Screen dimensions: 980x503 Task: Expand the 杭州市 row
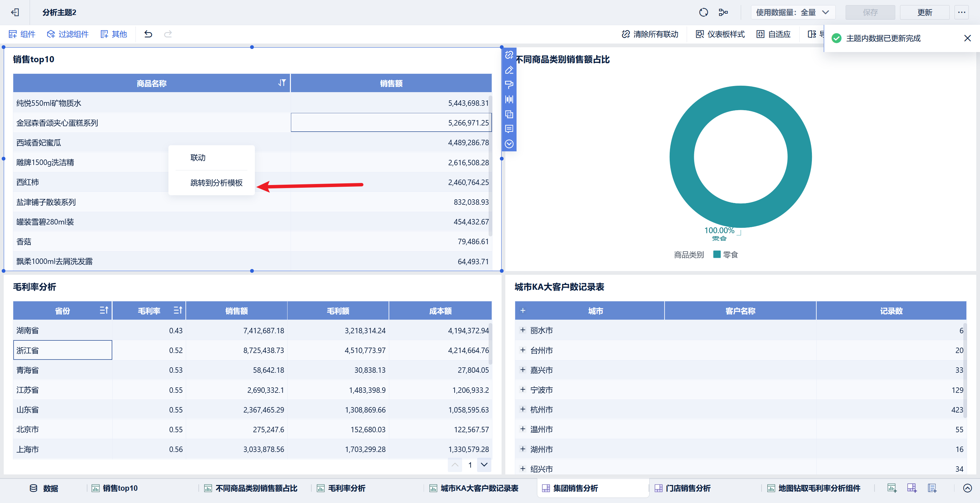523,409
